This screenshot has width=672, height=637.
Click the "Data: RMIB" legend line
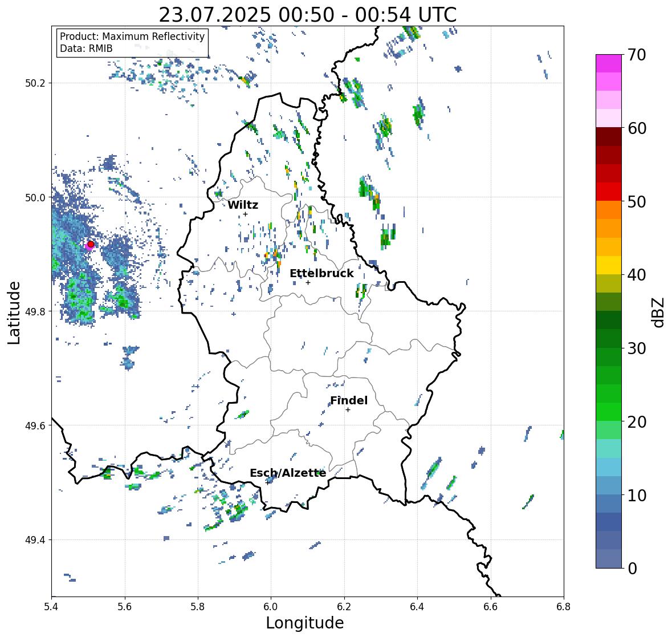(x=86, y=48)
